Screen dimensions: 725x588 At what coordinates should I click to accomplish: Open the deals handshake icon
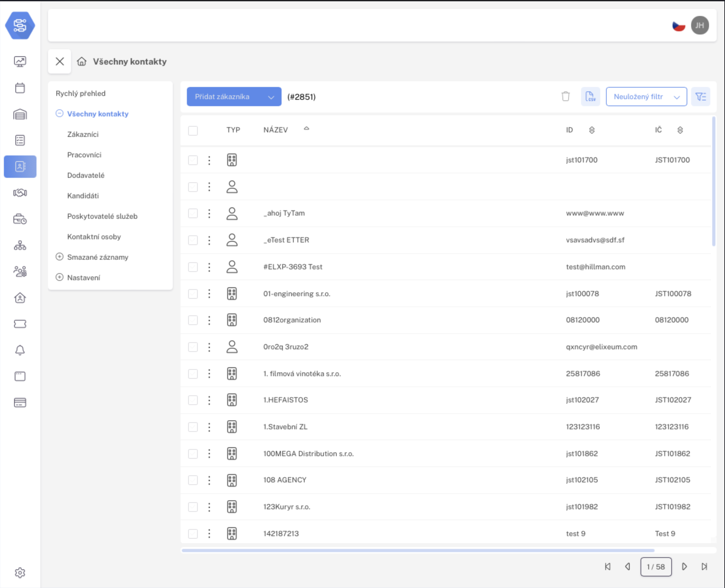pos(20,193)
